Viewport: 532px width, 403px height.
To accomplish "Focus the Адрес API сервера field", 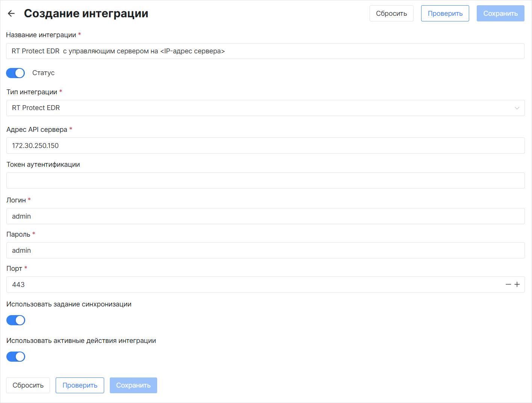I will coord(265,146).
